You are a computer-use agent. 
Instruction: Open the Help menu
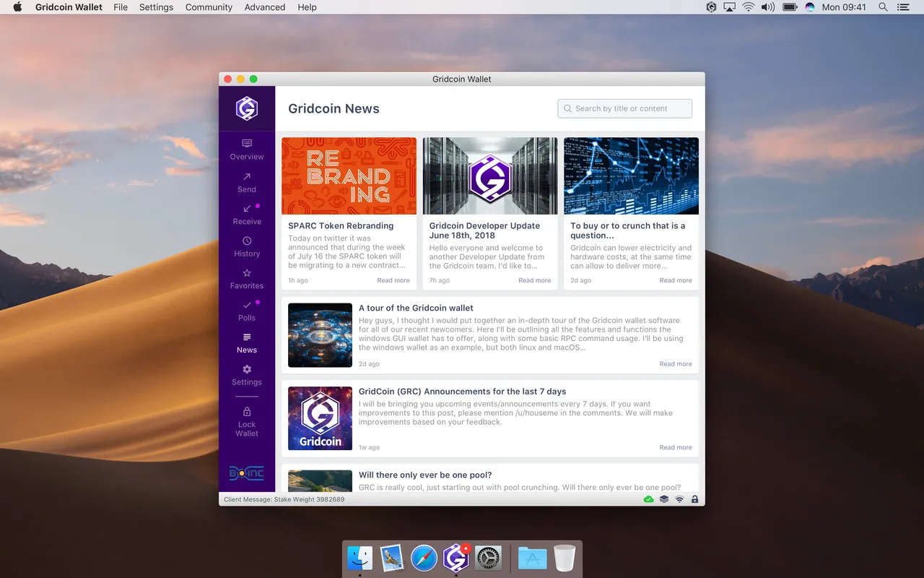(x=307, y=7)
